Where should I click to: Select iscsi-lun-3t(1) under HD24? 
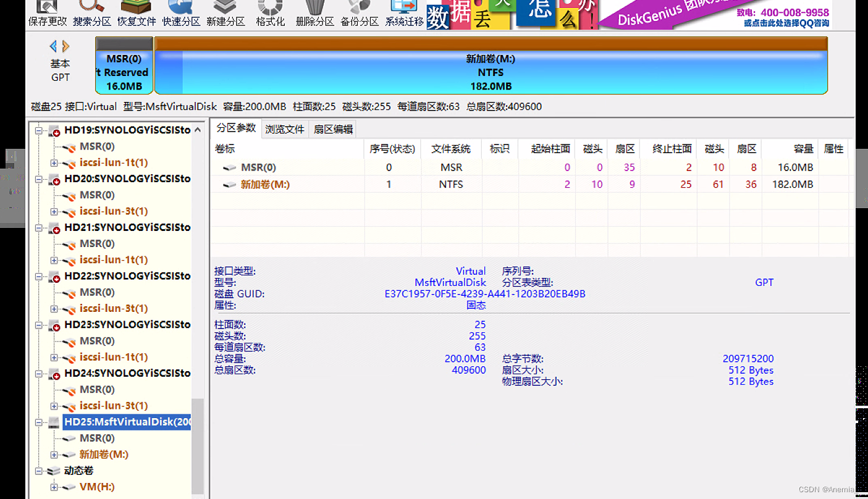(114, 406)
